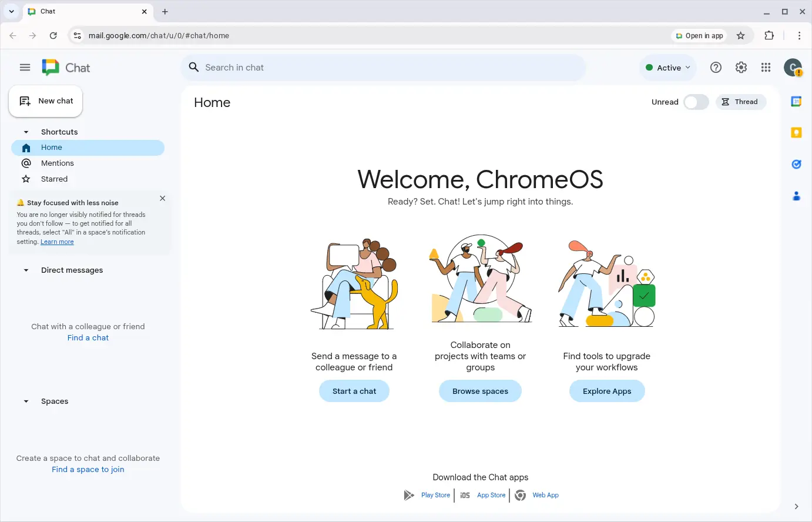This screenshot has width=812, height=522.
Task: Open the Settings gear icon
Action: click(741, 68)
